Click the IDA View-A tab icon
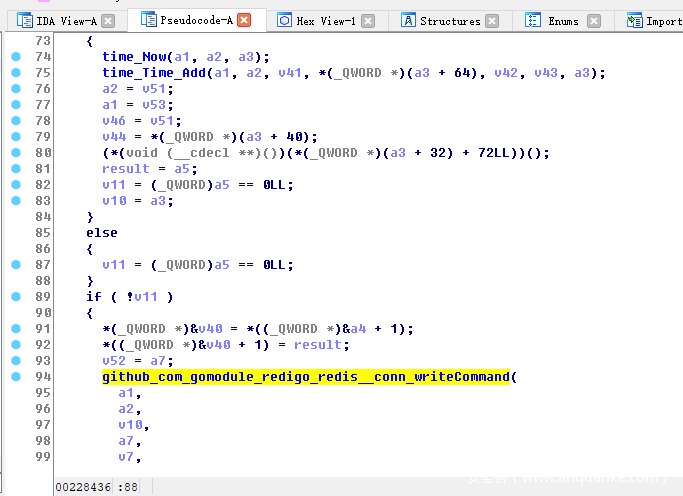The height and width of the screenshot is (496, 683). coord(25,20)
